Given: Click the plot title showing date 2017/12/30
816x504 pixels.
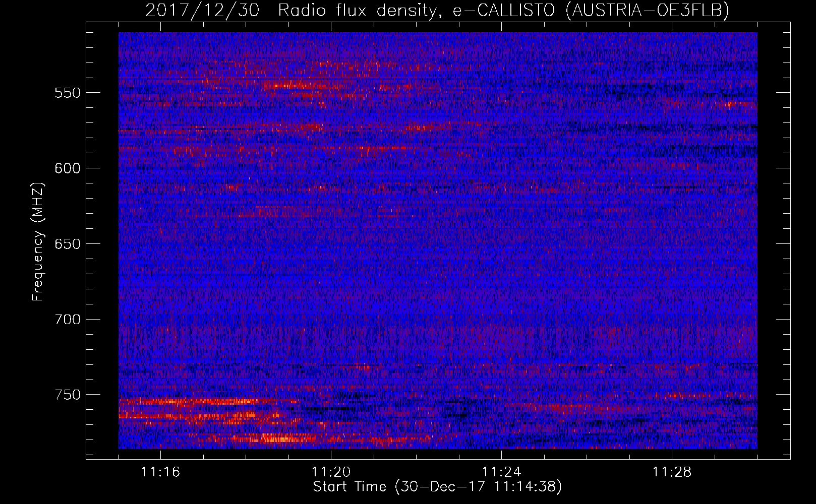Looking at the screenshot, I should [437, 10].
